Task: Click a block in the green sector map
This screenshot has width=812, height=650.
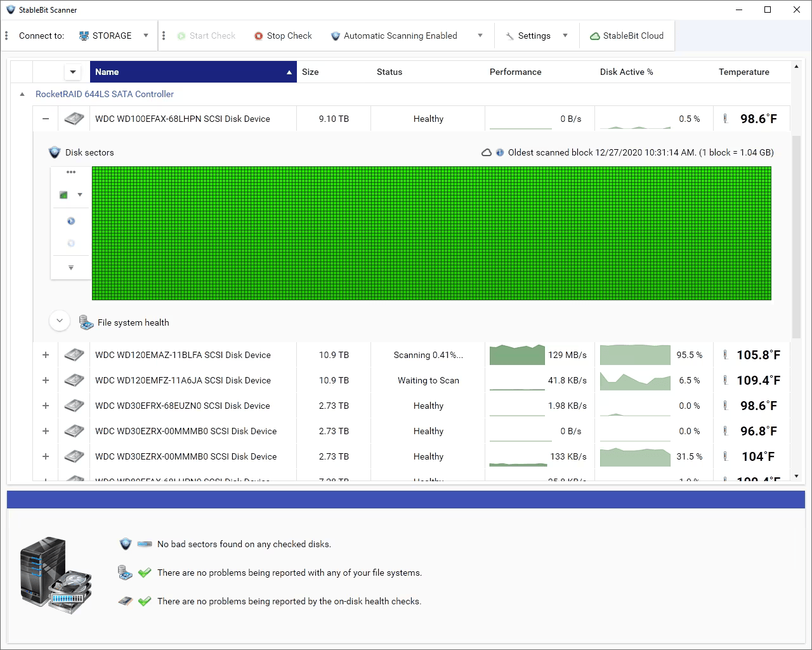Action: (x=431, y=234)
